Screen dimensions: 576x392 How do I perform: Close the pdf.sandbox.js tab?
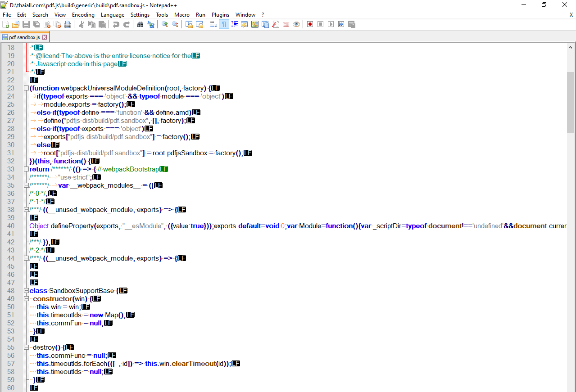pos(44,37)
